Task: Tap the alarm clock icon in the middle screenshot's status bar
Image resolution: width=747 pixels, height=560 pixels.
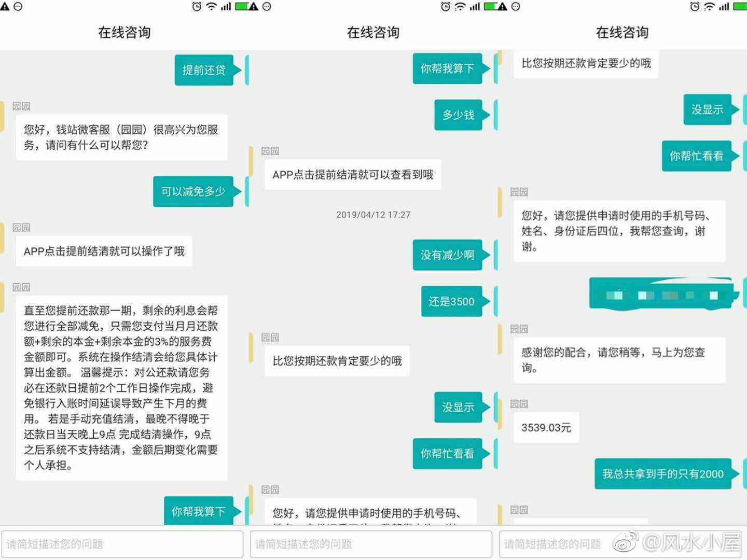Action: [x=446, y=6]
